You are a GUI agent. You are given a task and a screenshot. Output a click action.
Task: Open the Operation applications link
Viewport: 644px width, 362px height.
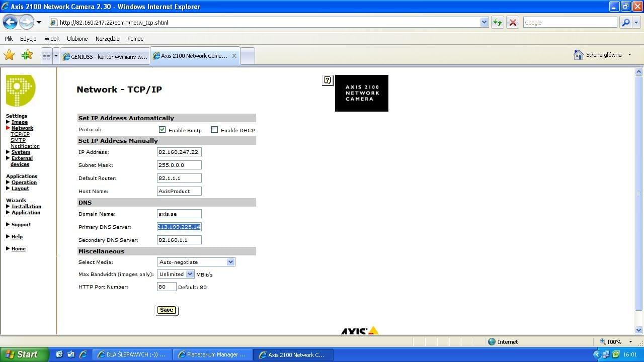coord(24,183)
